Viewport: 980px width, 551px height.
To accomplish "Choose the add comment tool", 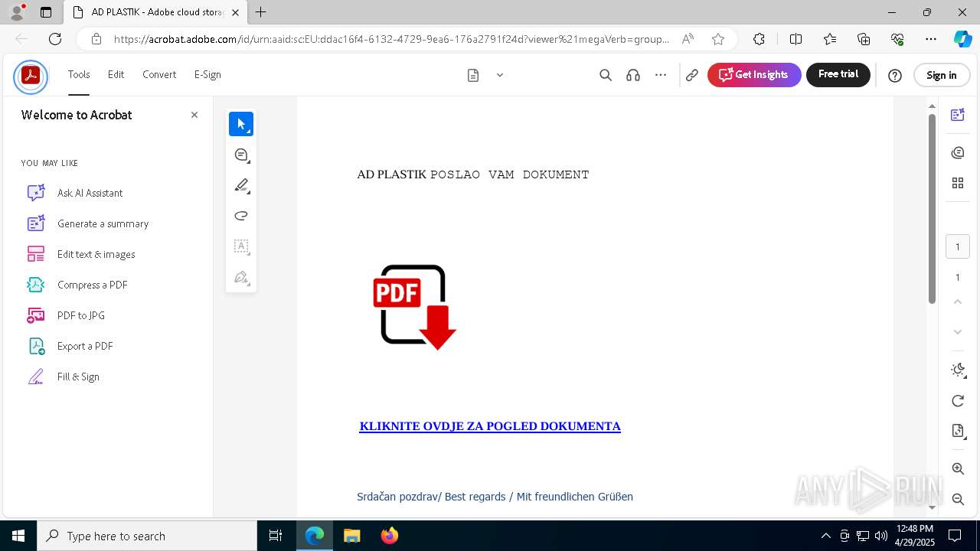I will coord(241,155).
